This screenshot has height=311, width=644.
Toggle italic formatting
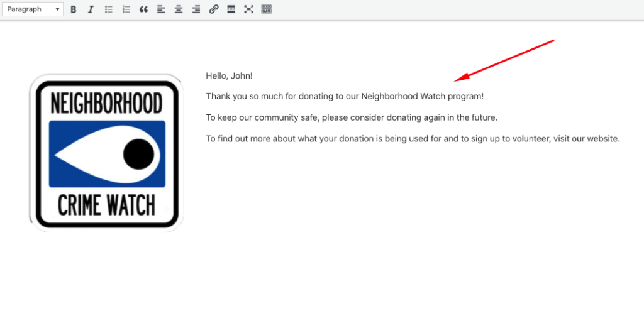pos(91,9)
